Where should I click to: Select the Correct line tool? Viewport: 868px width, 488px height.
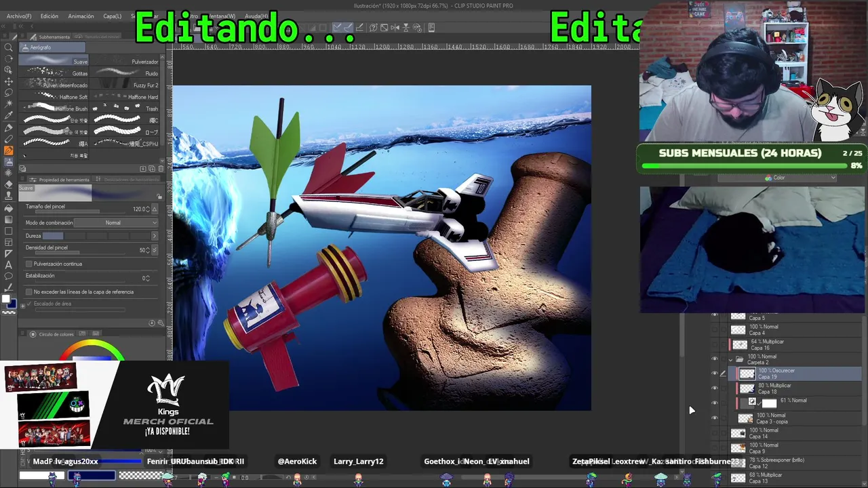(9, 288)
